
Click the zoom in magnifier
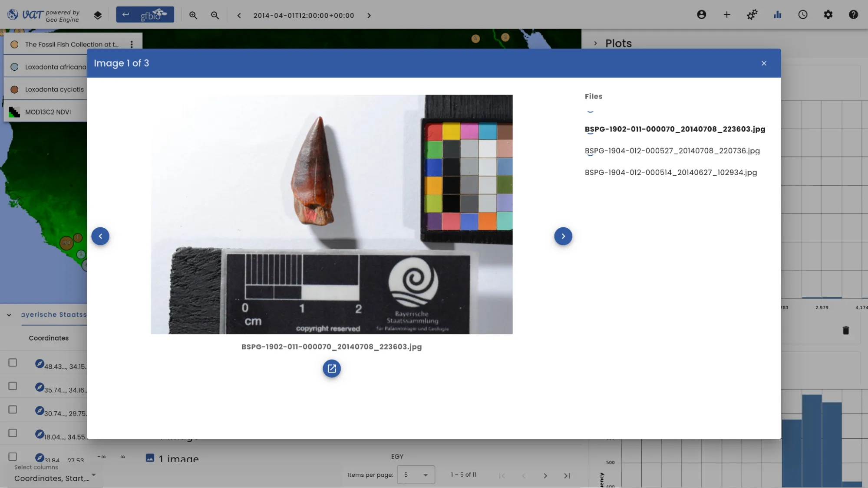click(x=193, y=15)
